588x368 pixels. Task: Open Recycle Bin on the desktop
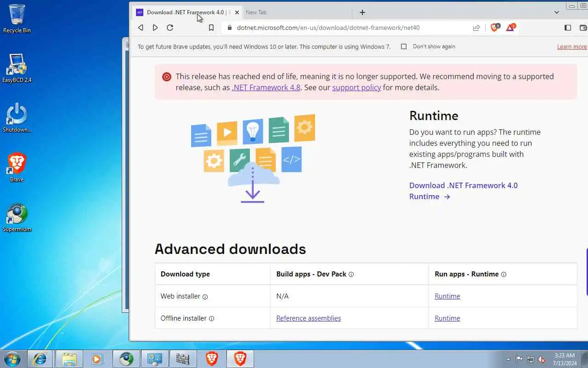(x=17, y=19)
